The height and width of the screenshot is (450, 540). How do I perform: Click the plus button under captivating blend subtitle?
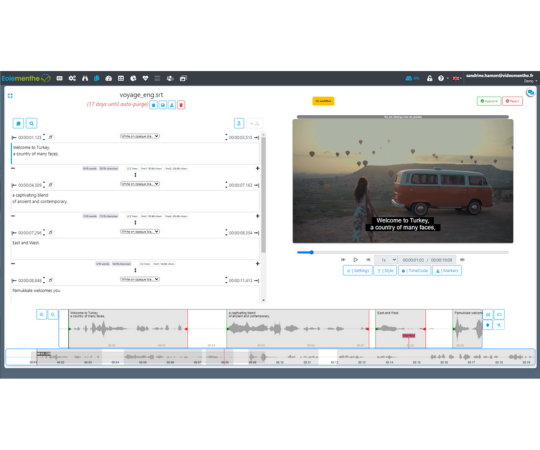(258, 216)
